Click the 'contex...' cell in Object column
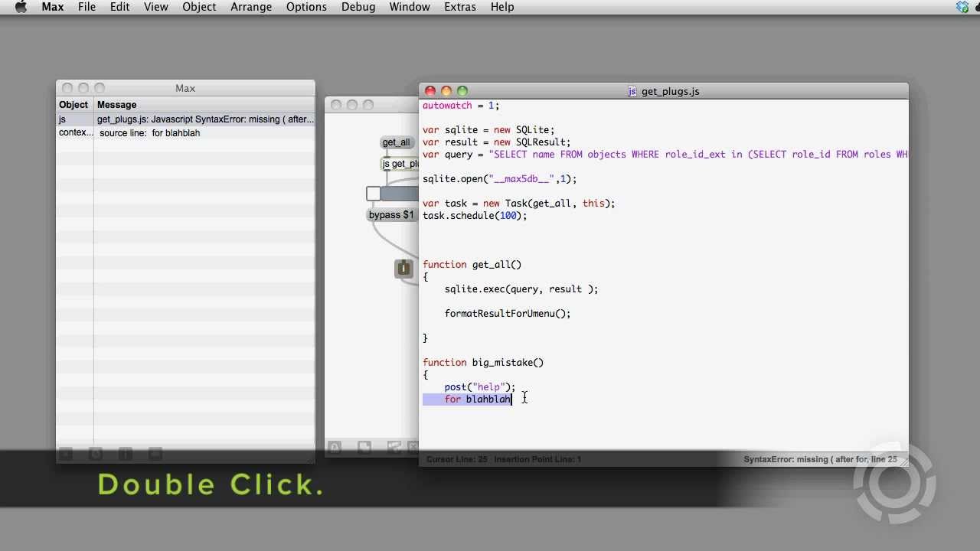The height and width of the screenshot is (551, 980). point(74,133)
